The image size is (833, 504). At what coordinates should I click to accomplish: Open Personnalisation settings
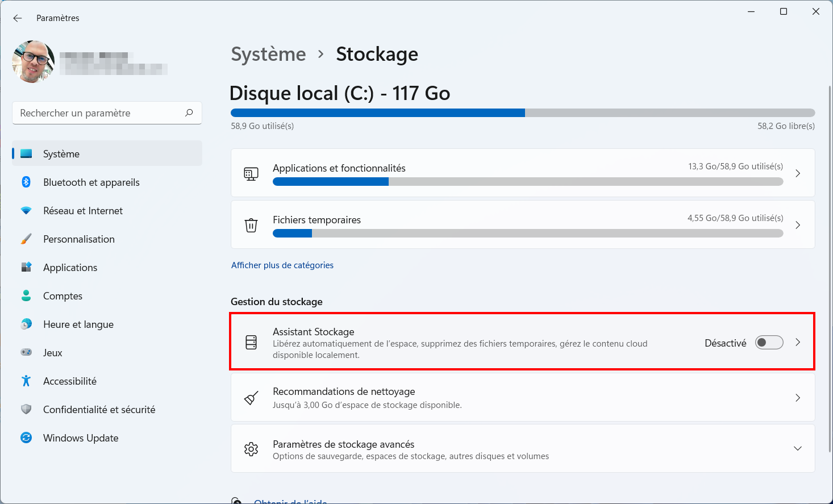pyautogui.click(x=107, y=239)
